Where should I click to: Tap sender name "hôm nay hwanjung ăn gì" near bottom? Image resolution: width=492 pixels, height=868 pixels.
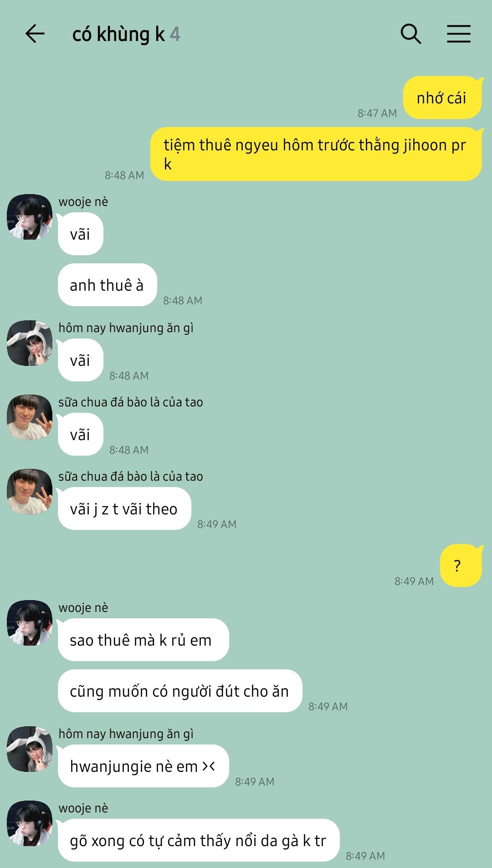pyautogui.click(x=126, y=734)
